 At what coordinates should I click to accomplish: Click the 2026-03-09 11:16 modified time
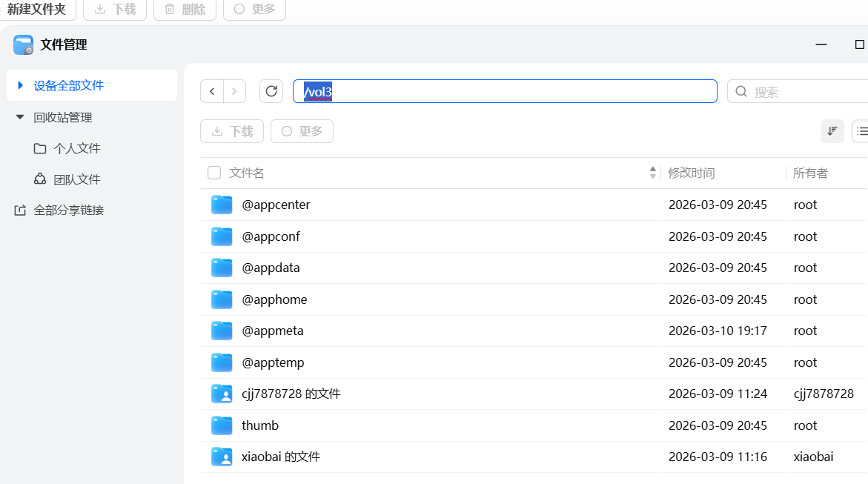click(718, 457)
